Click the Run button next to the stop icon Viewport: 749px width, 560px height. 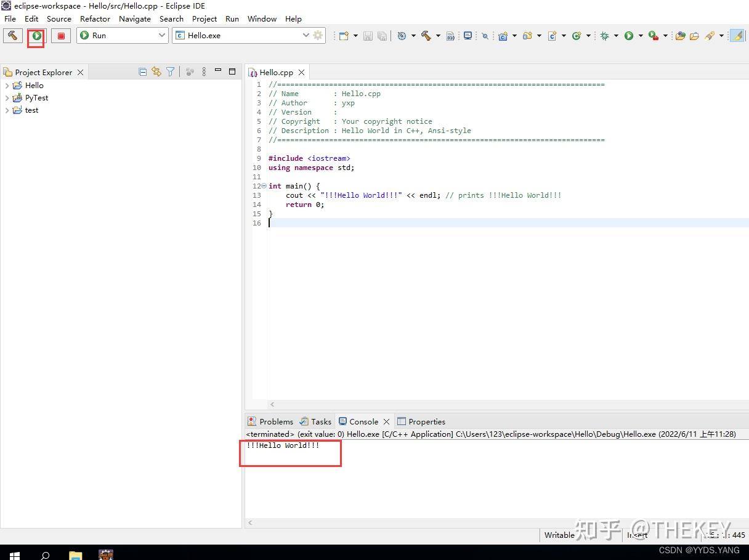[x=36, y=36]
